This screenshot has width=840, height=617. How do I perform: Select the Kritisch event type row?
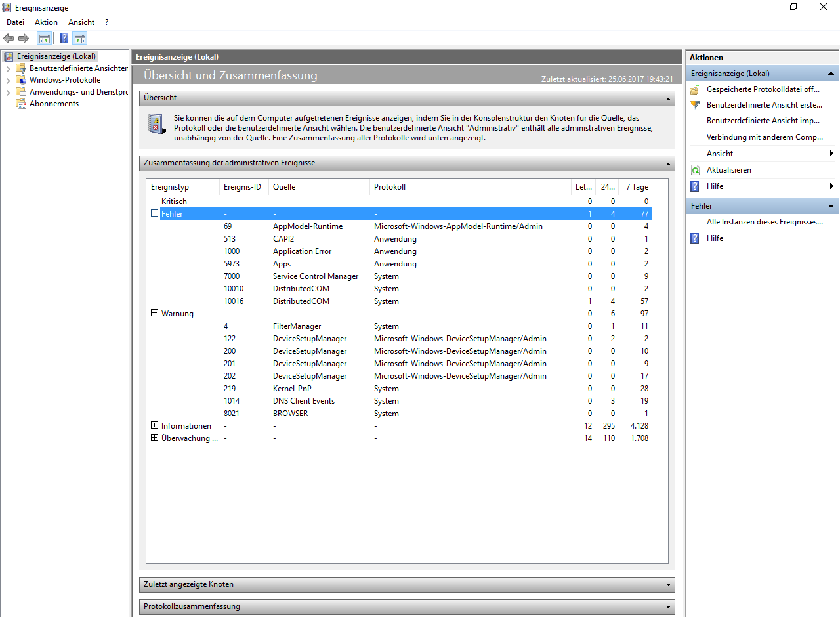click(400, 202)
